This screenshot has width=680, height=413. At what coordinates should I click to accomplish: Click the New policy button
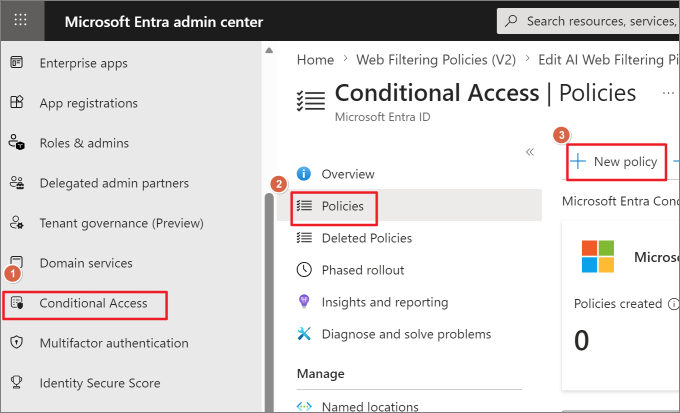616,162
